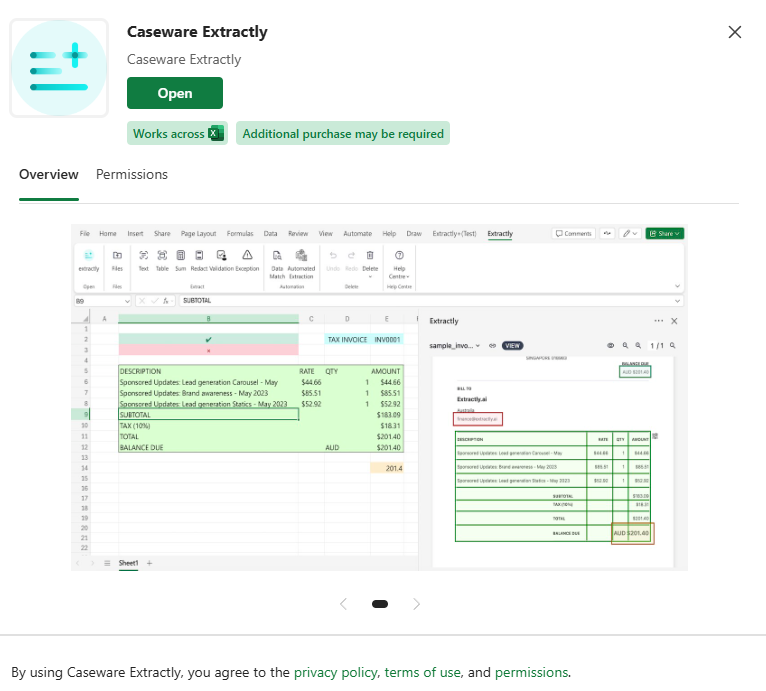766x691 pixels.
Task: Choose the Redact tool icon
Action: (199, 256)
